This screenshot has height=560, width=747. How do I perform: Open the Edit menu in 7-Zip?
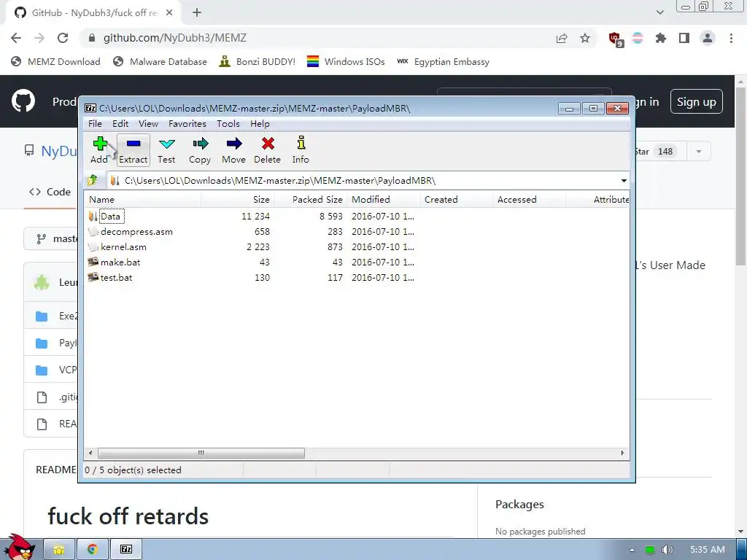(x=120, y=124)
